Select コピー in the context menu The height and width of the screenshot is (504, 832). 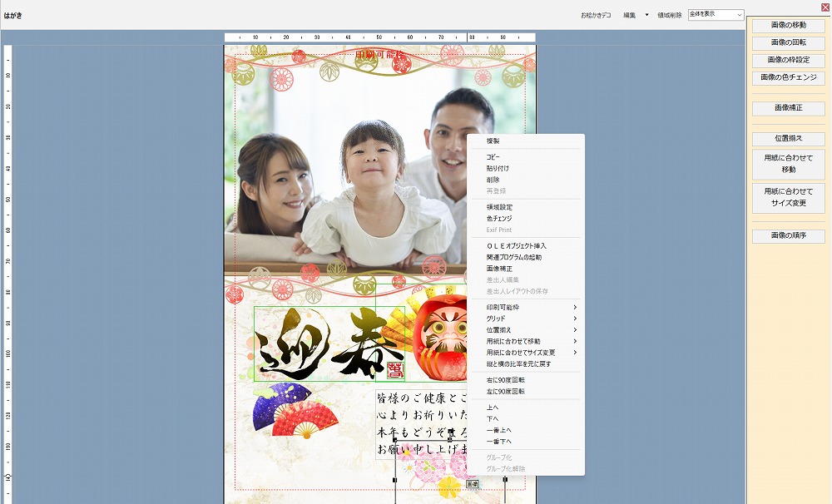pos(493,157)
